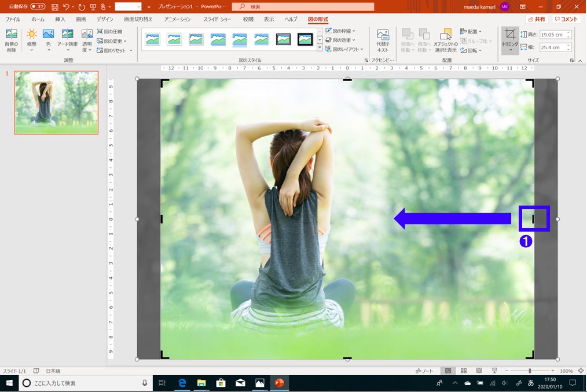Screen dimensions: 587x392
Task: Switch to the Animations (アニメーション) tab
Action: (x=178, y=19)
